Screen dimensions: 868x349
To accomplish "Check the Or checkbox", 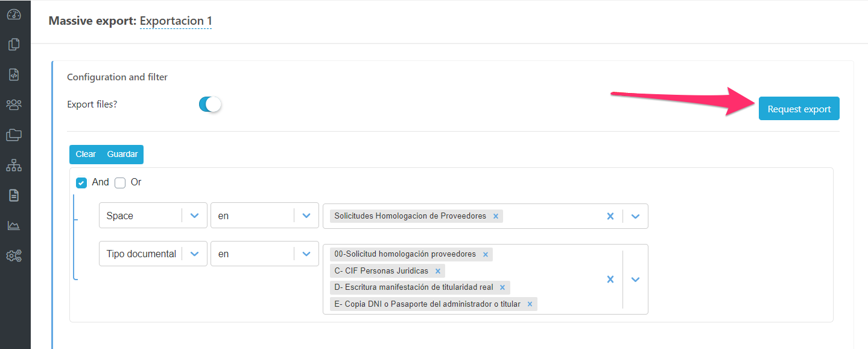I will coord(120,182).
